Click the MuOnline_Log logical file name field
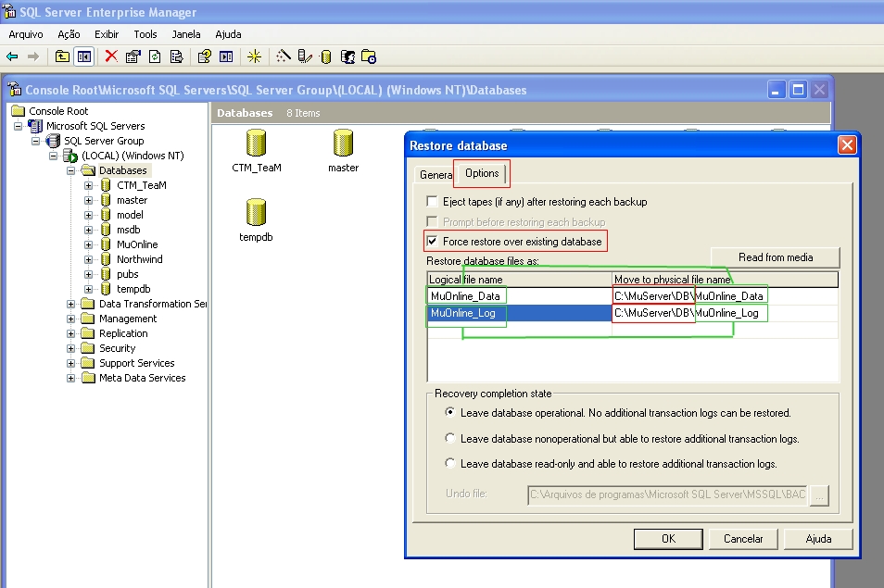Image resolution: width=884 pixels, height=588 pixels. (465, 314)
